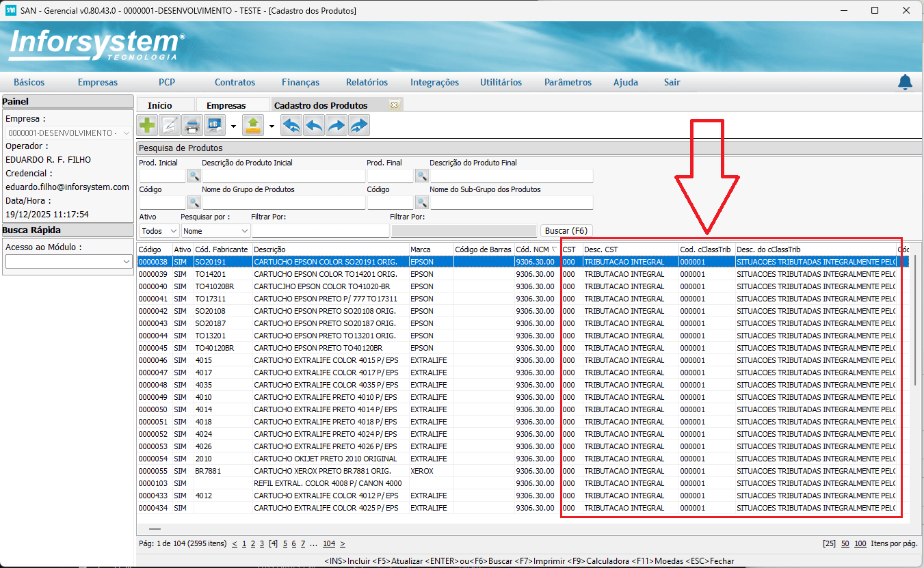Open the Relatórios menu
924x568 pixels.
pos(367,82)
